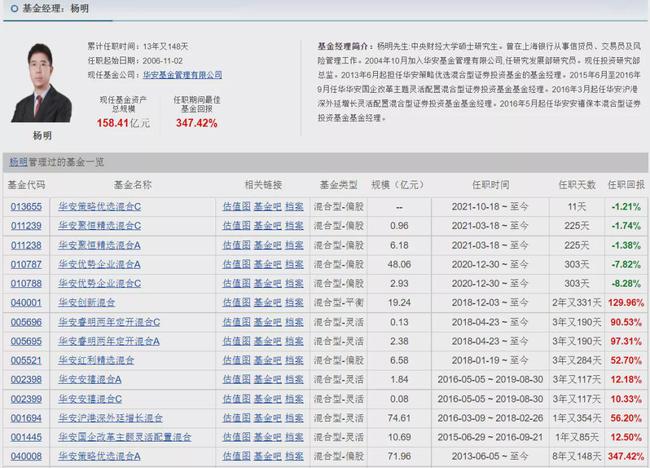The height and width of the screenshot is (468, 650).
Task: Open the fund 华安睿明两年定开混合C
Action: tap(109, 322)
